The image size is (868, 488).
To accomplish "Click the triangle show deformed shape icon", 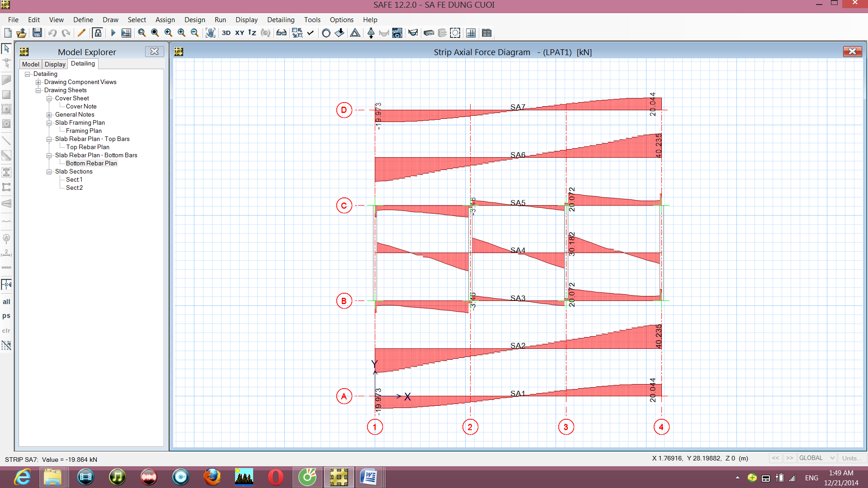I will [355, 33].
